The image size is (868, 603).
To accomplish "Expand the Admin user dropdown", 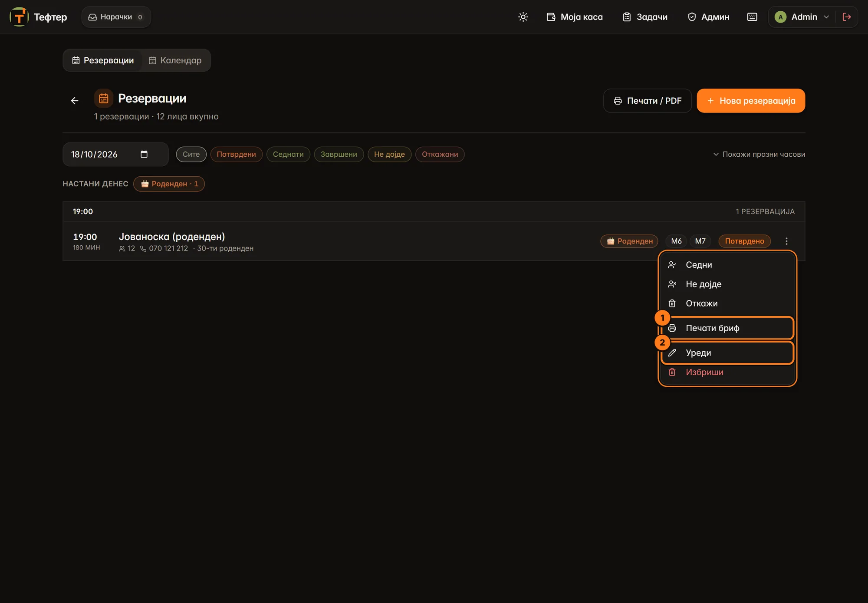I will coord(802,17).
